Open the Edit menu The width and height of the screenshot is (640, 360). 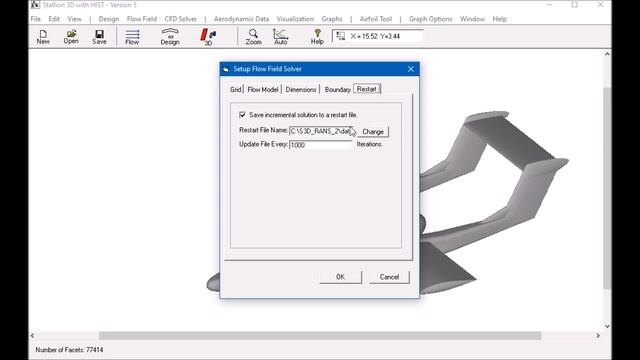click(x=54, y=19)
